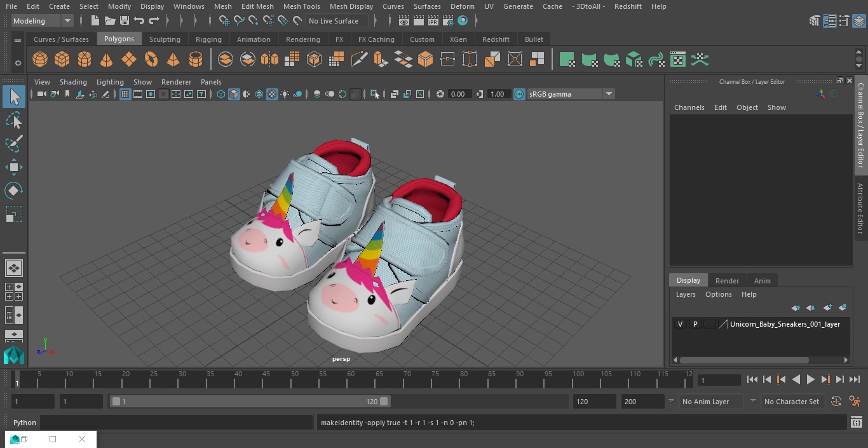Click the Maya logo home icon

(14, 355)
